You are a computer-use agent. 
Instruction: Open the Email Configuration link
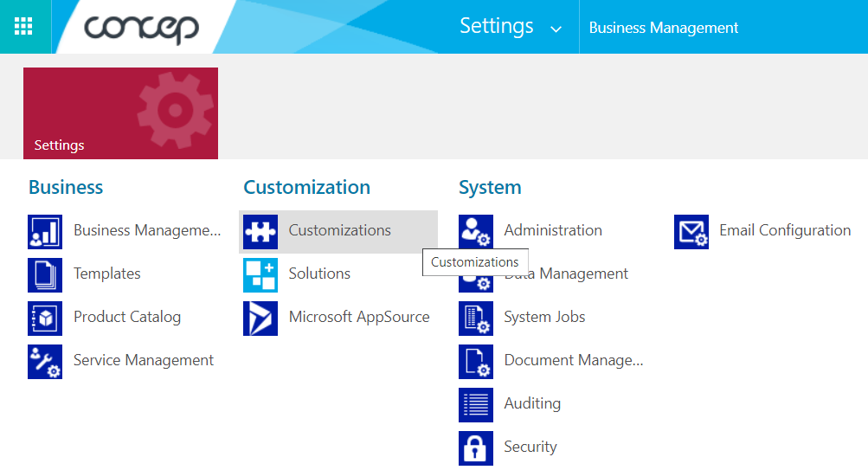[x=785, y=230]
